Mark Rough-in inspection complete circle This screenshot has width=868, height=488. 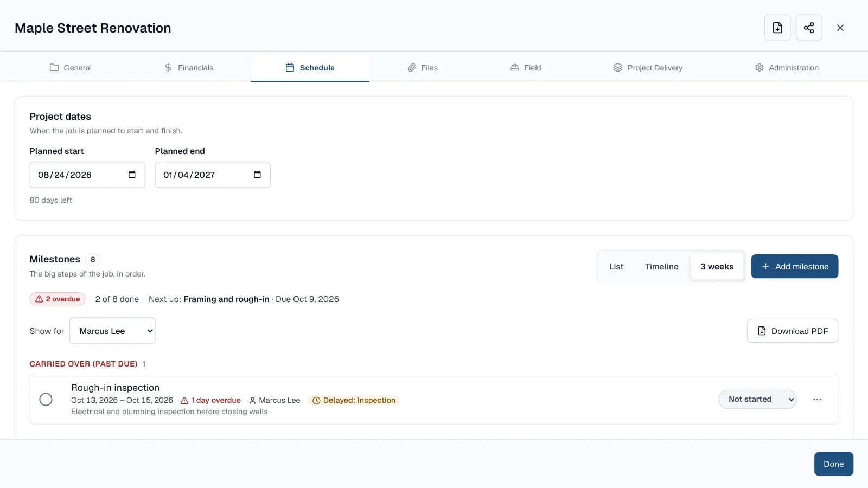coord(46,400)
